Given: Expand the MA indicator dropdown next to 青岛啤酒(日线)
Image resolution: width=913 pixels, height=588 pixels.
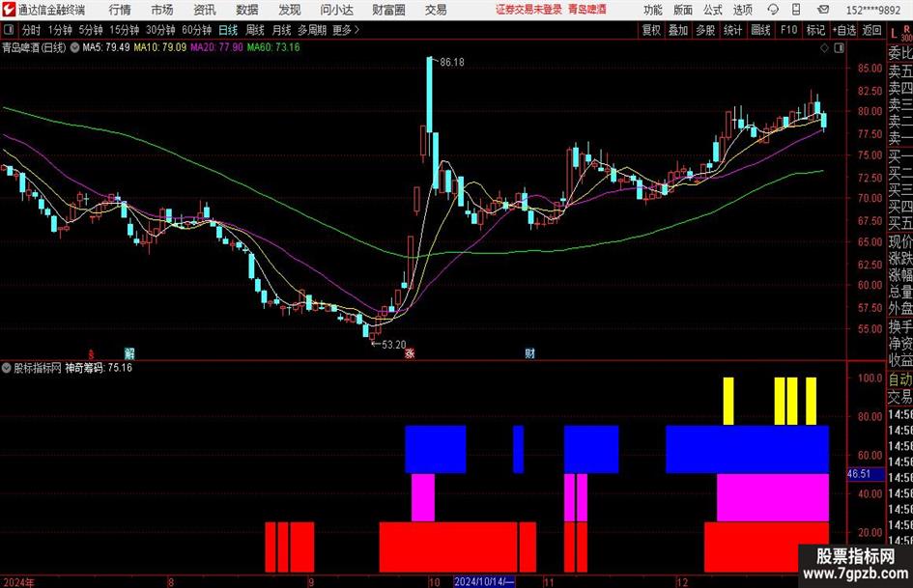Looking at the screenshot, I should click(75, 47).
